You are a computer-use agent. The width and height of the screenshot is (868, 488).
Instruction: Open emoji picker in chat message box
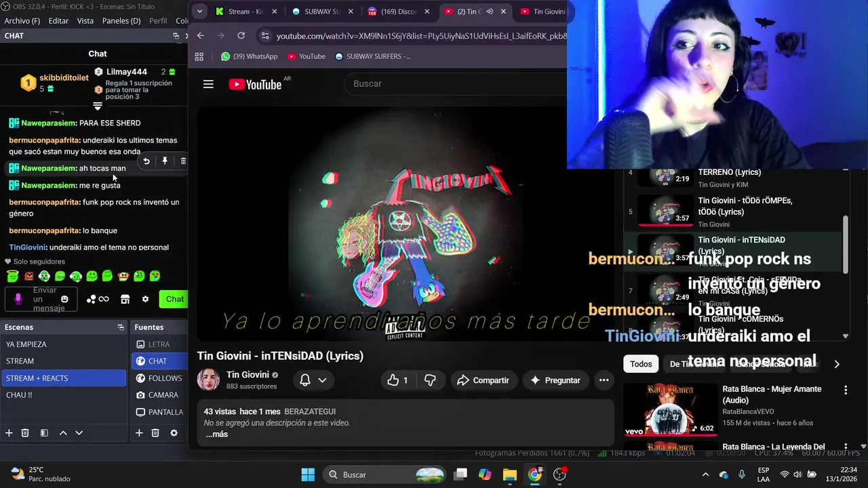tap(64, 299)
